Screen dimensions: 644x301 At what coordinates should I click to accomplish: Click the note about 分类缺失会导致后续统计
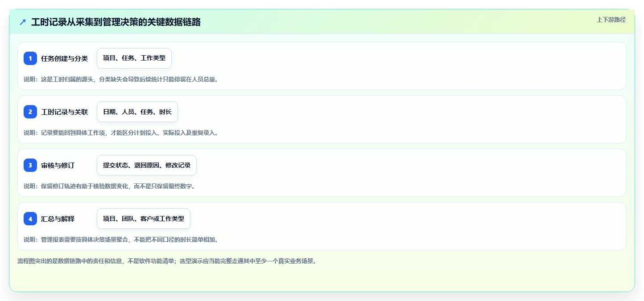121,79
